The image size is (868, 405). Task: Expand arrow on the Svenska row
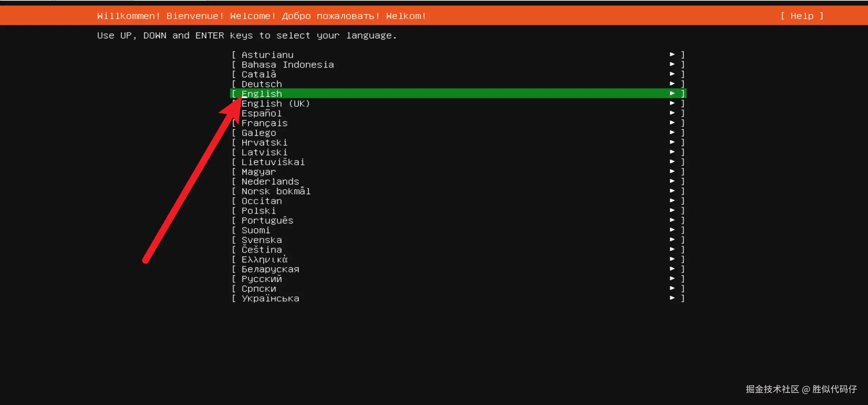(672, 240)
